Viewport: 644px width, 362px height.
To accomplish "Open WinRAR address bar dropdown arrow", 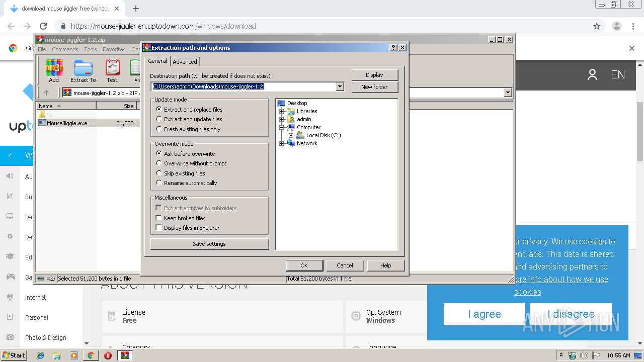I will 508,93.
